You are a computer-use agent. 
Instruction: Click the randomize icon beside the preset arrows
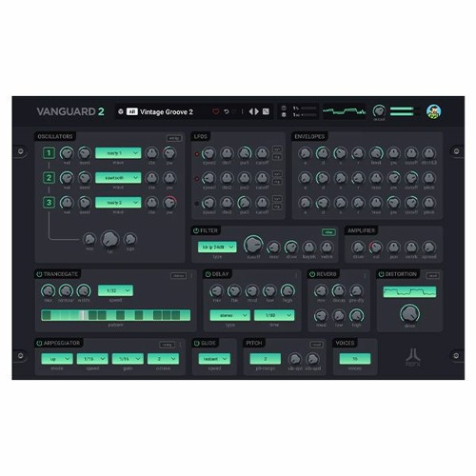coord(266,111)
